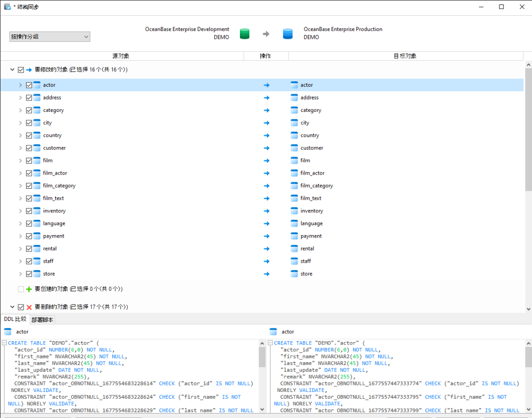The image size is (532, 418).
Task: Click the operation arrow in the film row
Action: pyautogui.click(x=266, y=161)
